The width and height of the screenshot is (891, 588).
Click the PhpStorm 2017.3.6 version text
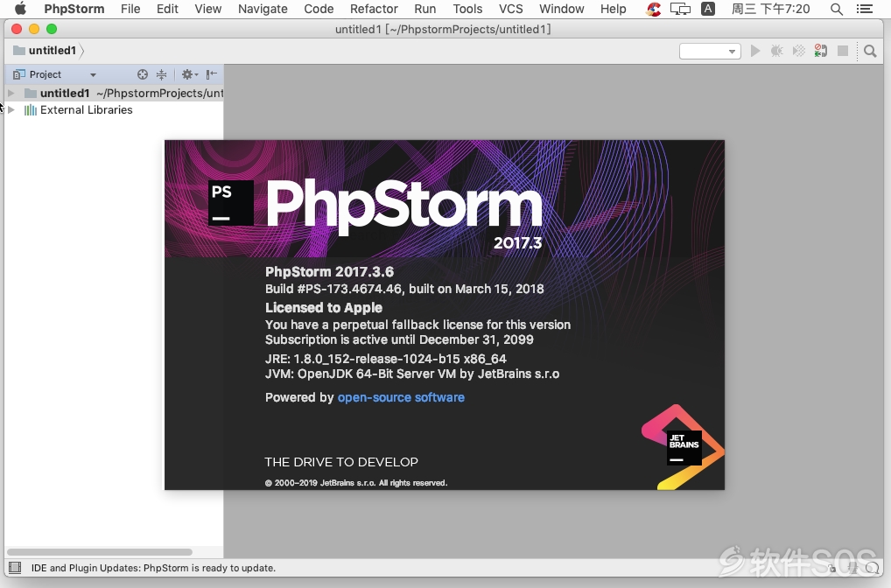point(330,271)
